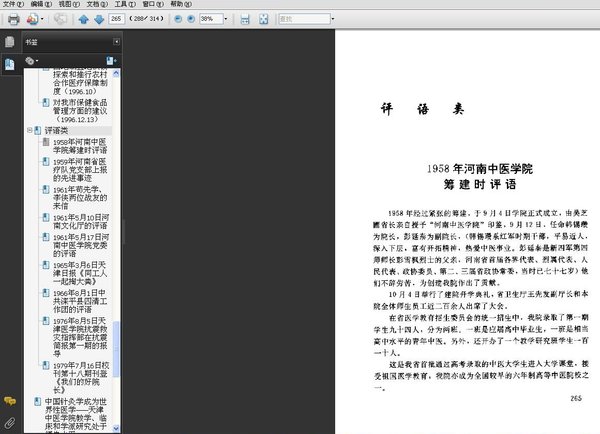The image size is (600, 434).
Task: Select bookmark 1961年荀先学、李侠两位战友的来信
Action: coord(80,198)
